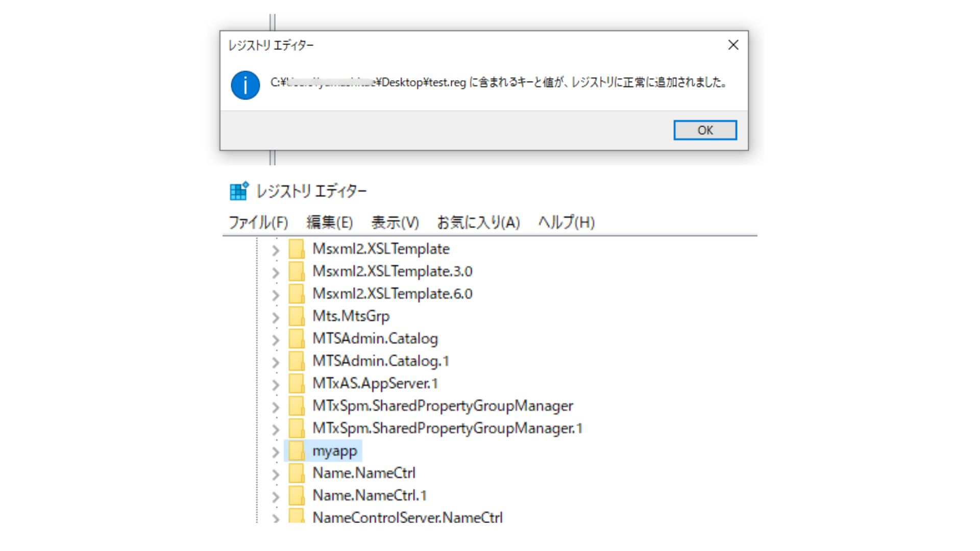Open the 表示(V) menu
The image size is (980, 551).
point(395,222)
